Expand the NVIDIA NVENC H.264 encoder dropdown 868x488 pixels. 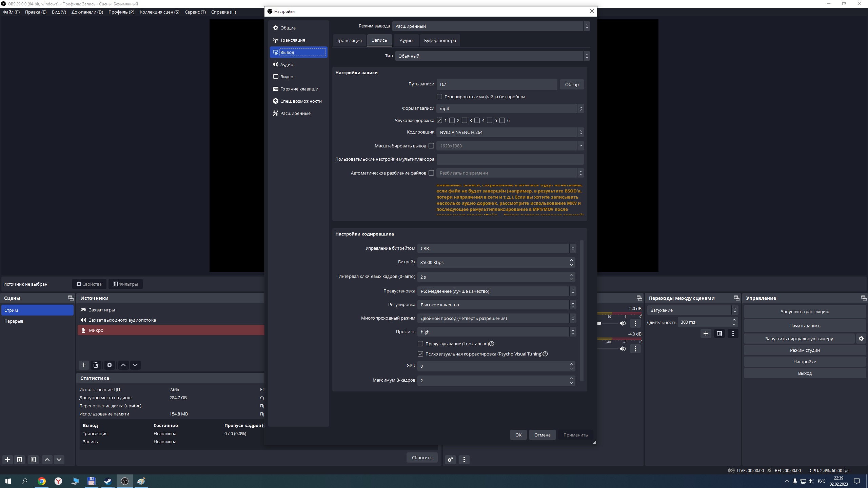(x=510, y=132)
